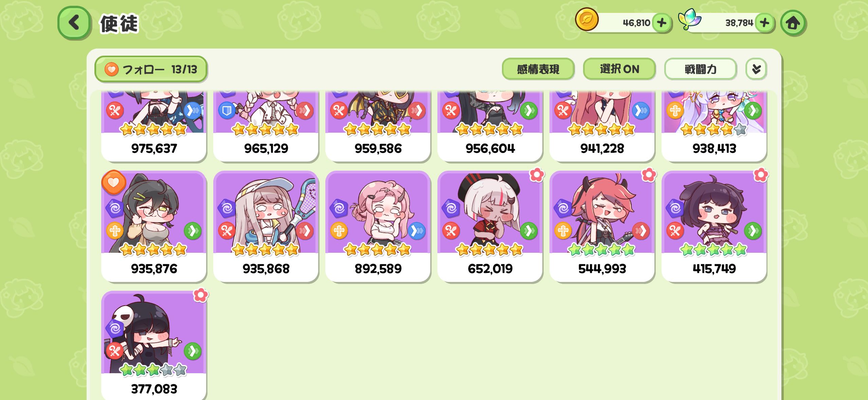Open the home screen icon
The image size is (868, 400).
click(793, 23)
